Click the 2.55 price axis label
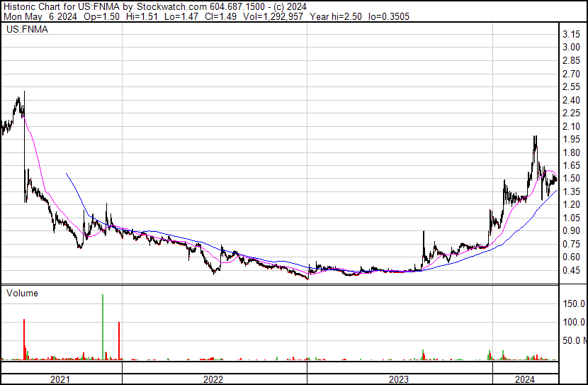The width and height of the screenshot is (588, 385). point(572,87)
